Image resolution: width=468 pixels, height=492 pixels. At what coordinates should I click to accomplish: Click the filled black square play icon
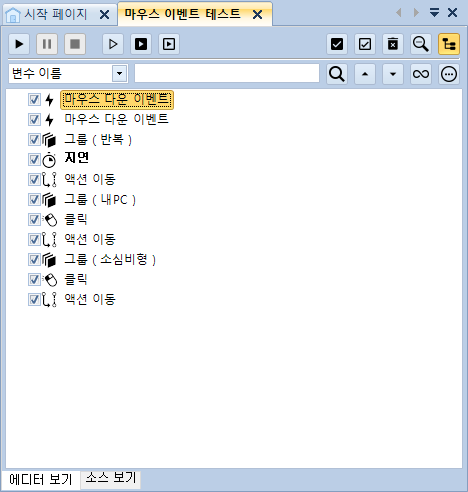(x=141, y=44)
